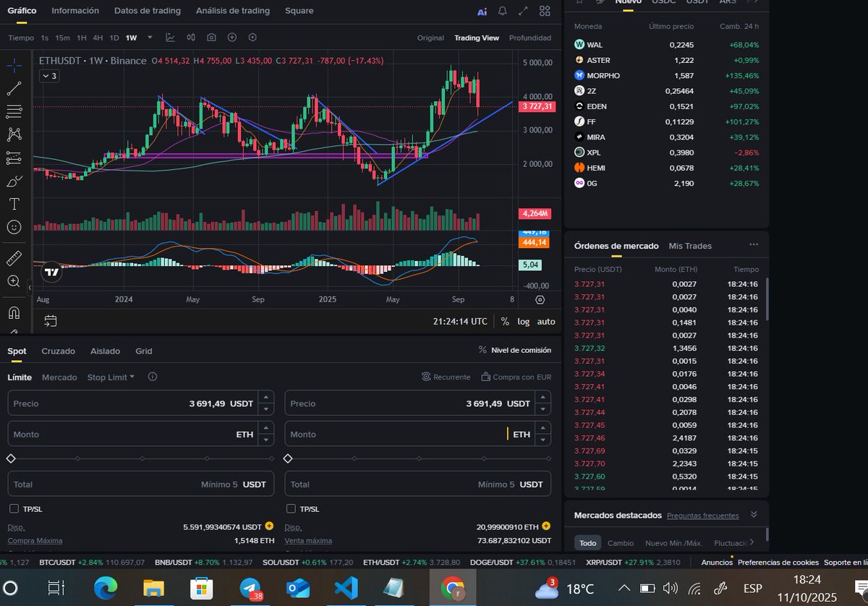The width and height of the screenshot is (868, 606).
Task: Switch chart view to Original
Action: (430, 38)
